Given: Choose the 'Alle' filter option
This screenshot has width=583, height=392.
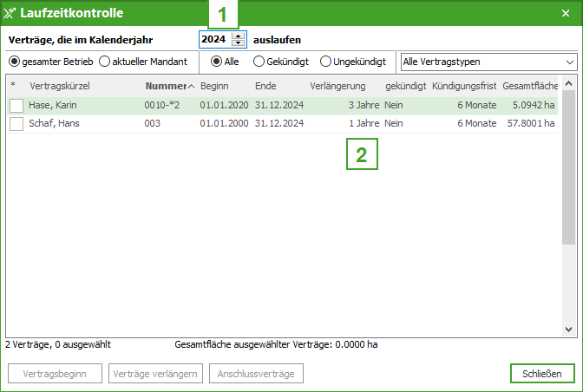Looking at the screenshot, I should point(216,62).
